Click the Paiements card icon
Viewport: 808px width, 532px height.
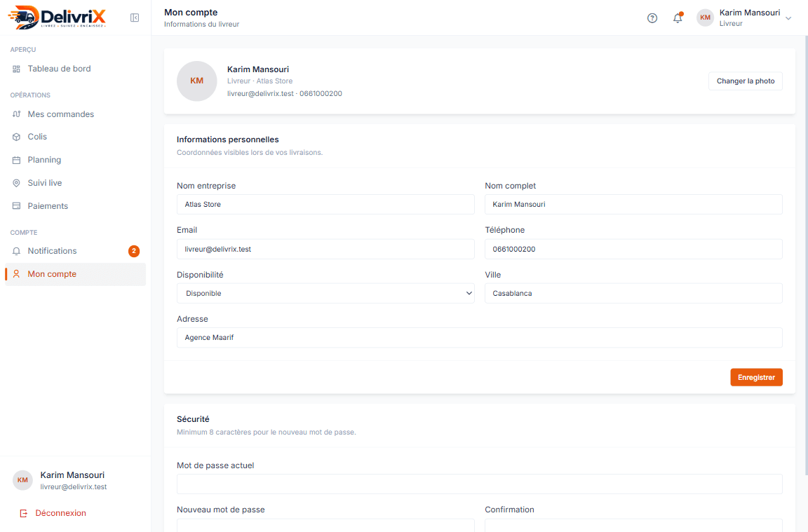[x=17, y=206]
